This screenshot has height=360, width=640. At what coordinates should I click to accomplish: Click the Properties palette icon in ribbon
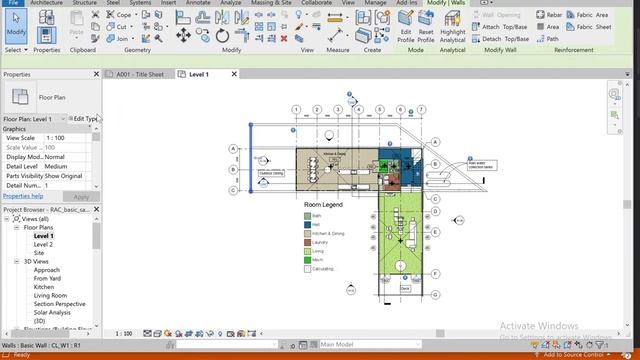[47, 35]
